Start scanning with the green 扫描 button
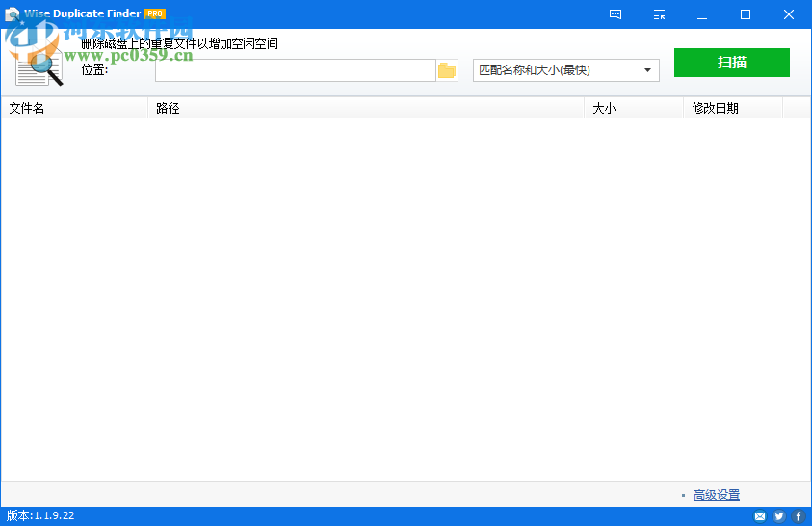Screen dimensions: 812x526 coord(732,63)
